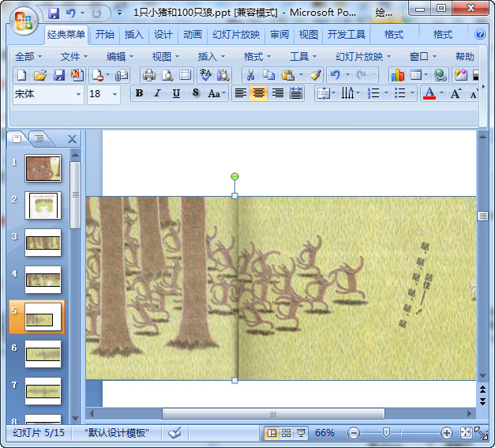
Task: Click the Office button orb
Action: click(x=24, y=21)
